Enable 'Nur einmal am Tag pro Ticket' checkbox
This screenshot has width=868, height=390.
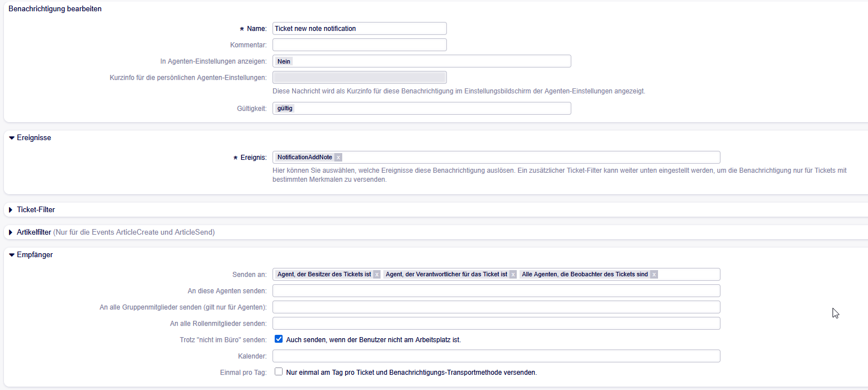(279, 372)
